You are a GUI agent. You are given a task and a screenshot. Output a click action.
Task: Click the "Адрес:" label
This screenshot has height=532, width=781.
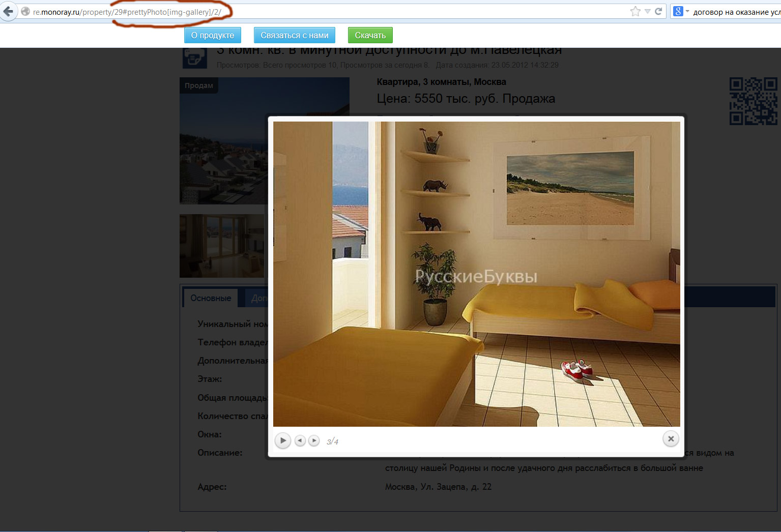click(212, 487)
